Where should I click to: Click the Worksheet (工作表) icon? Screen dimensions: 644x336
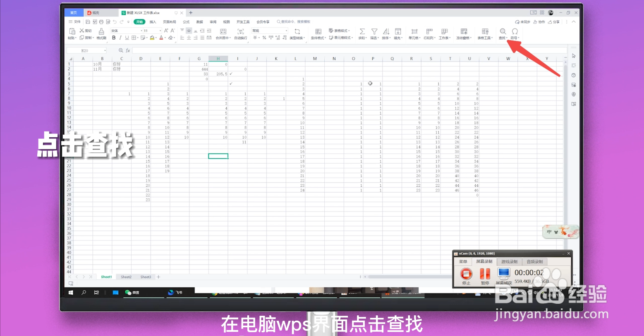(445, 31)
